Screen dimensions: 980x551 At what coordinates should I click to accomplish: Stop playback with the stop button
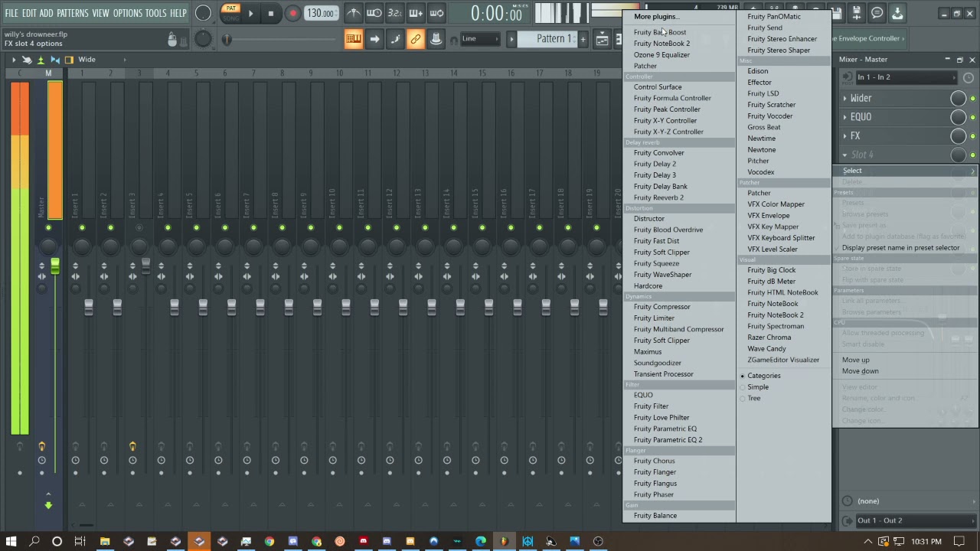pos(271,13)
